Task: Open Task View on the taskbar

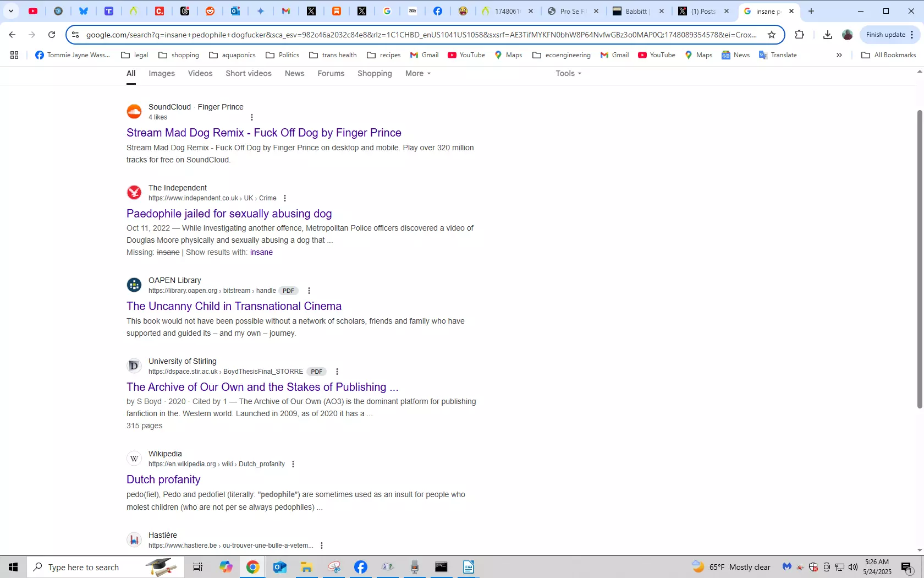Action: (x=198, y=567)
